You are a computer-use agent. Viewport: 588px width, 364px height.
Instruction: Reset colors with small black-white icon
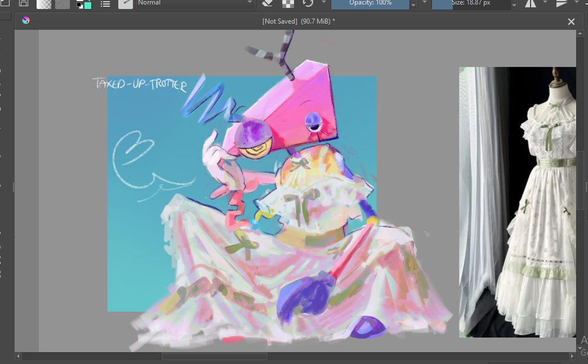pyautogui.click(x=79, y=5)
